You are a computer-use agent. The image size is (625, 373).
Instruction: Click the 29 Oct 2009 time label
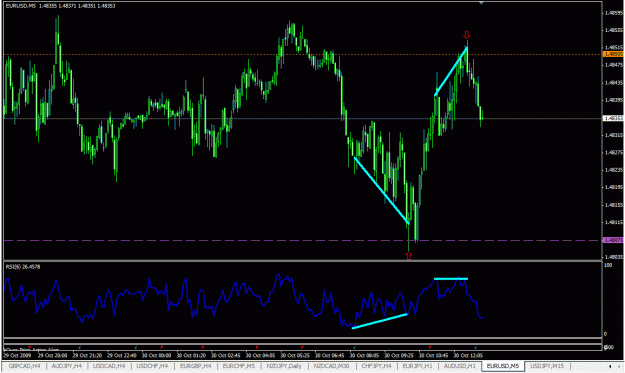[17, 355]
